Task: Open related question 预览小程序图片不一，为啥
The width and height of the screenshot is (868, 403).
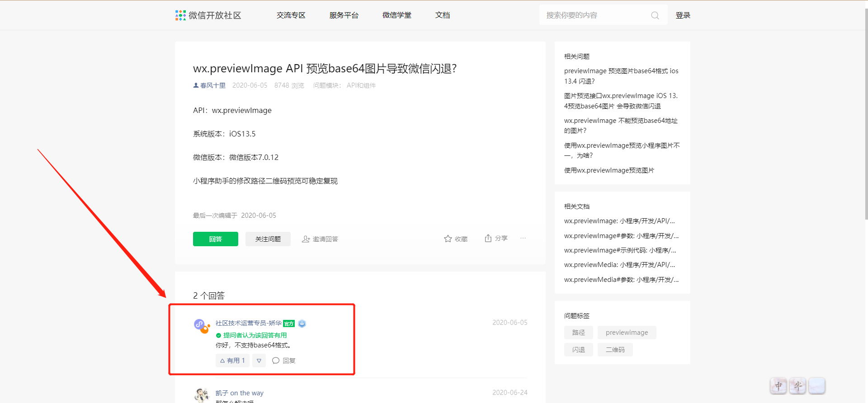Action: point(622,150)
